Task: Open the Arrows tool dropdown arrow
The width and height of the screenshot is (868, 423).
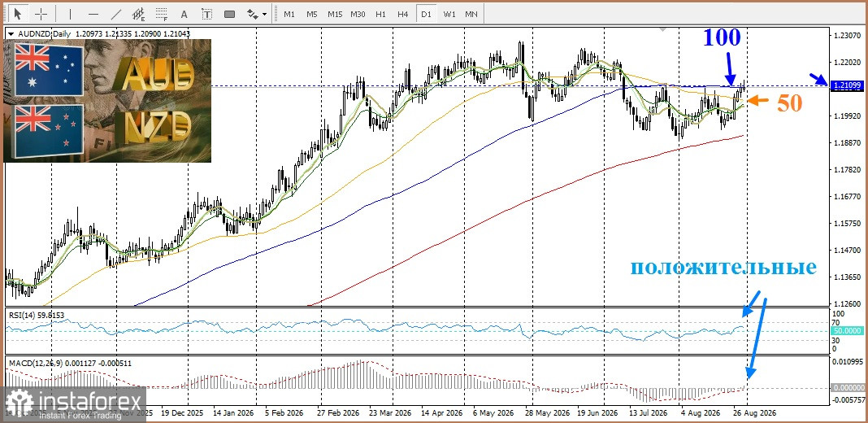Action: [x=265, y=14]
